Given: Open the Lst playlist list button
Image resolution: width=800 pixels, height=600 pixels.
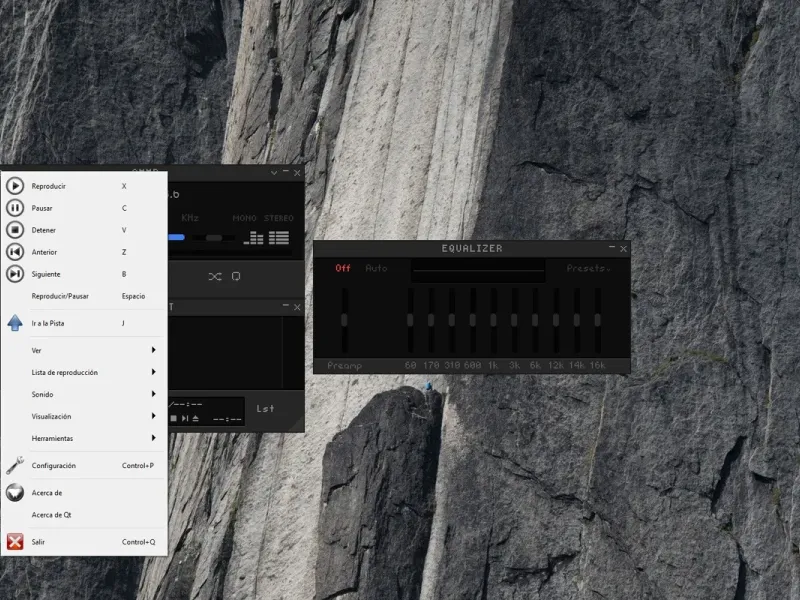Looking at the screenshot, I should (x=265, y=409).
